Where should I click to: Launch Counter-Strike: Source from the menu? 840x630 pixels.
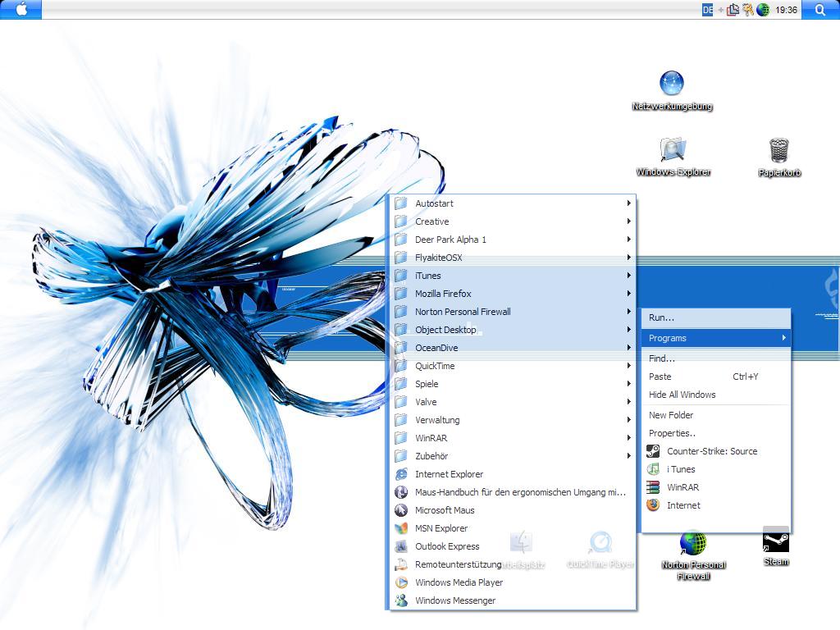715,451
